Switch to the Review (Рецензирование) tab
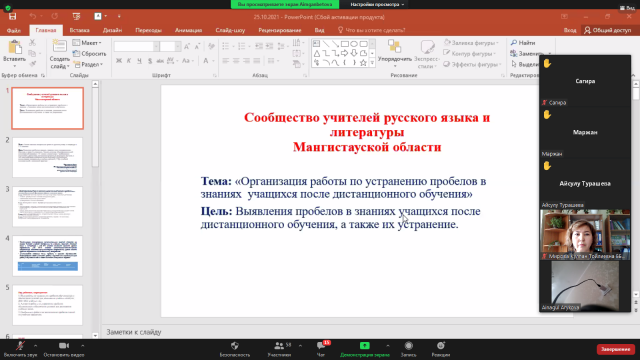The height and width of the screenshot is (360, 640). click(280, 30)
